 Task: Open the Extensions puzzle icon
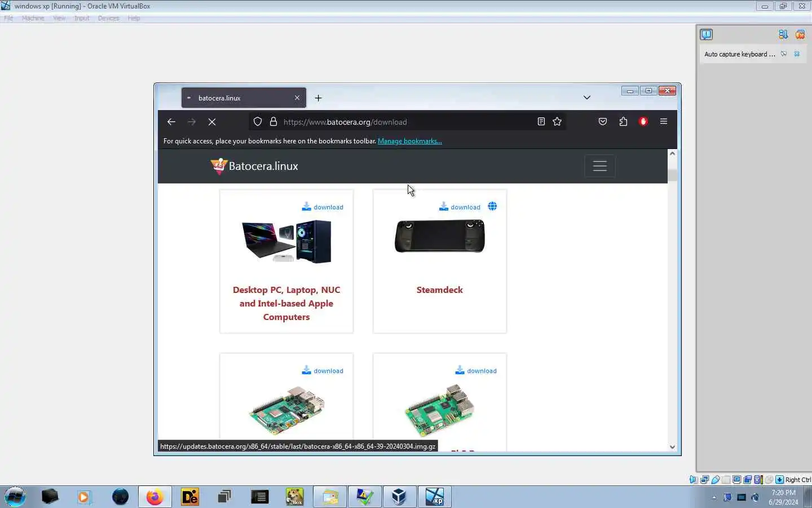(x=623, y=121)
